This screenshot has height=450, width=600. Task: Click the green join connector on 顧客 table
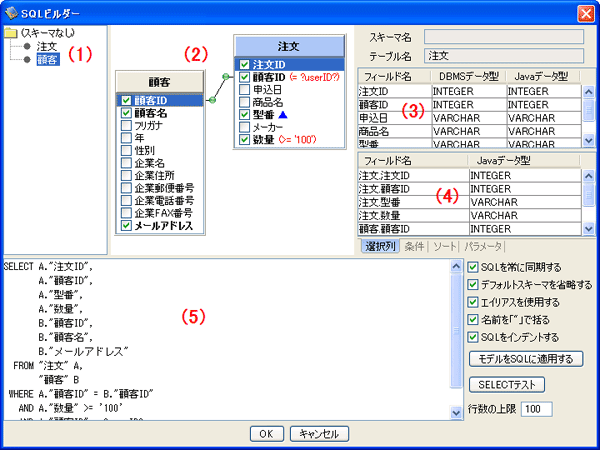212,101
